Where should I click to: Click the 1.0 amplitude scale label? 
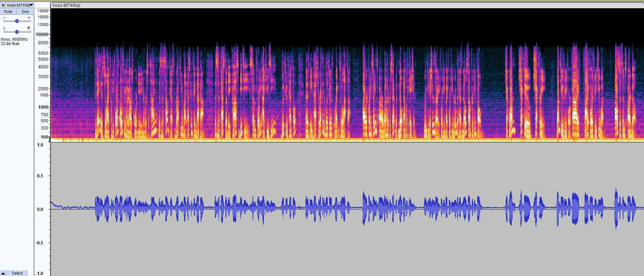(x=40, y=145)
